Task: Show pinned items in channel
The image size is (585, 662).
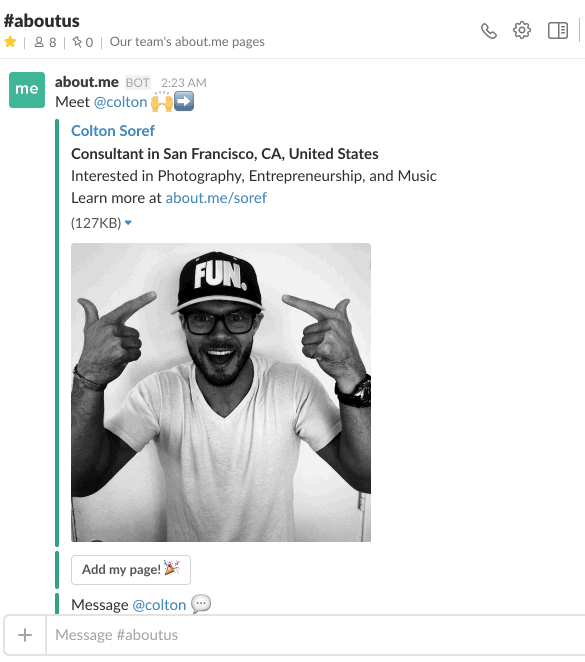Action: coord(82,42)
